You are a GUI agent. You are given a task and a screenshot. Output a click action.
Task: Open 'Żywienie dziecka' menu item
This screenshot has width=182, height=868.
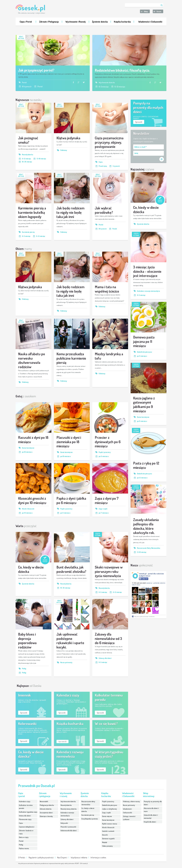[100, 22]
